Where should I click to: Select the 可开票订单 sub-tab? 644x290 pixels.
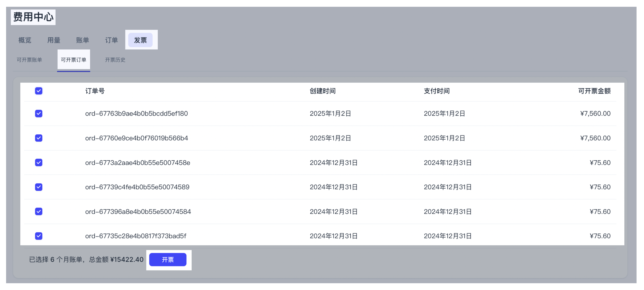(x=74, y=60)
